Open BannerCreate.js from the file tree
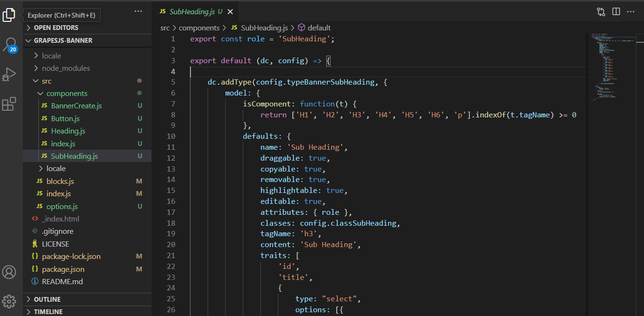The image size is (644, 316). click(76, 105)
